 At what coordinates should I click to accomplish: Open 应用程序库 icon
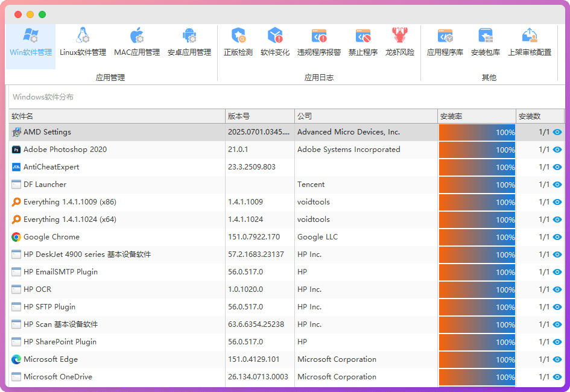coord(445,36)
